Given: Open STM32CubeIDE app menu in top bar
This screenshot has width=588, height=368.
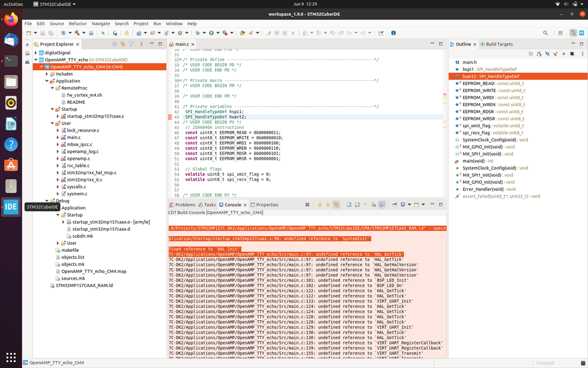Looking at the screenshot, I should coord(54,4).
